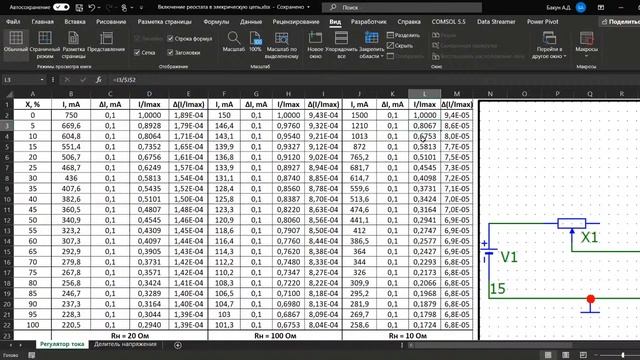Click the V1 battery label in schematic
This screenshot has height=360, width=640.
pyautogui.click(x=509, y=257)
